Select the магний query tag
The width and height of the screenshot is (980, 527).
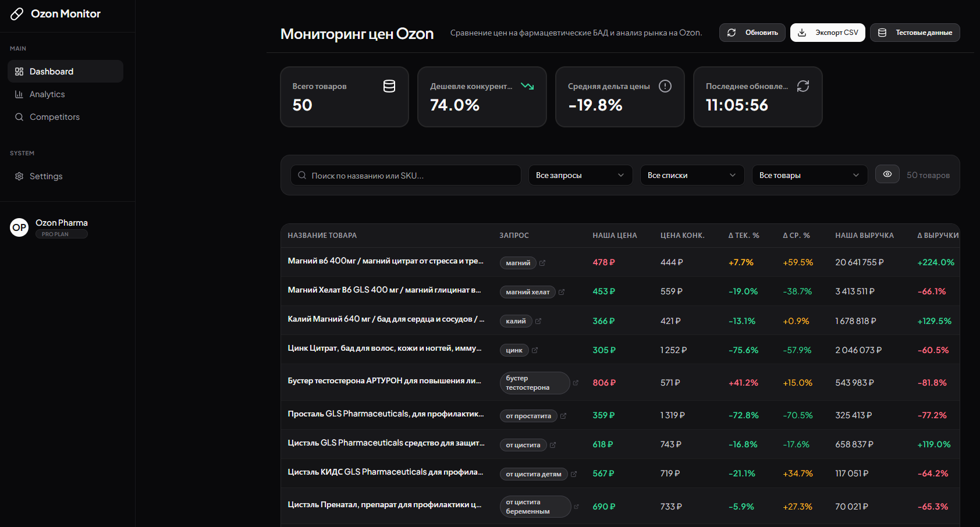(518, 263)
